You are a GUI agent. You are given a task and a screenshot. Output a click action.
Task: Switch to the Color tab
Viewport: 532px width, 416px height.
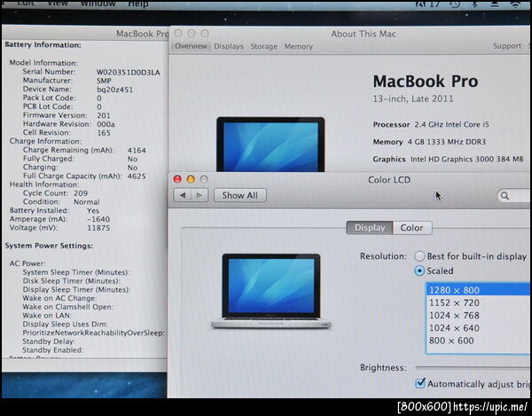point(412,228)
